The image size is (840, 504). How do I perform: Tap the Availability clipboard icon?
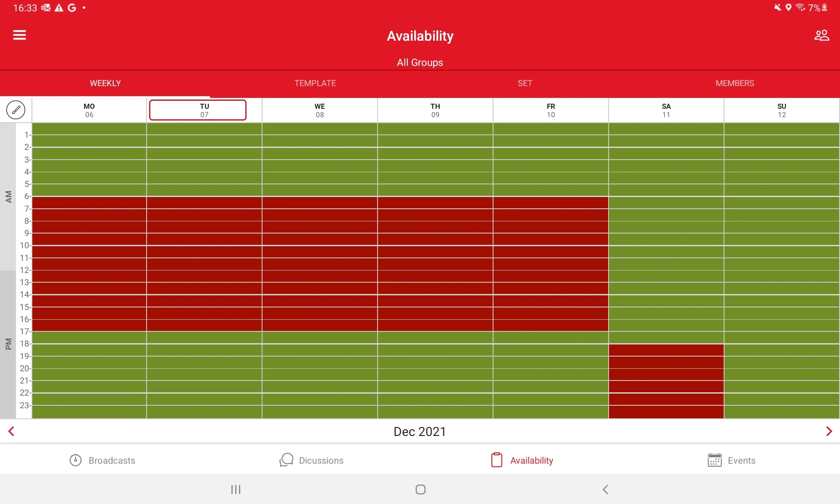click(x=496, y=460)
